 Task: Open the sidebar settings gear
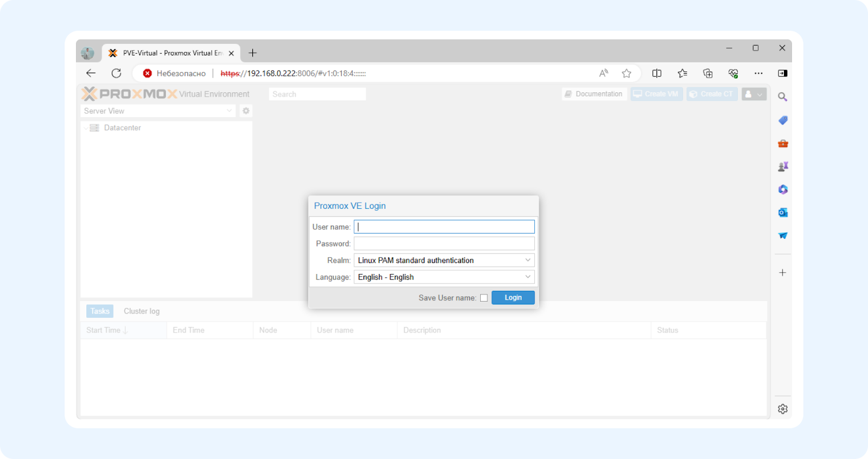[782, 409]
